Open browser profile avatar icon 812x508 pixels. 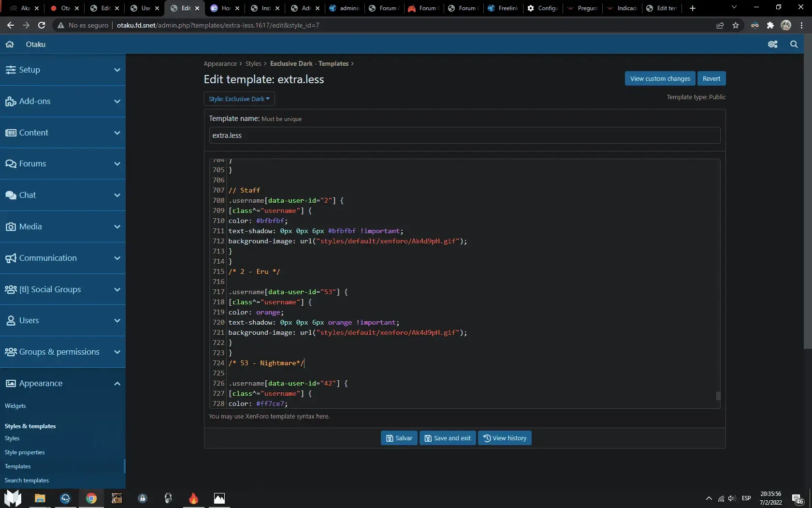pyautogui.click(x=786, y=25)
